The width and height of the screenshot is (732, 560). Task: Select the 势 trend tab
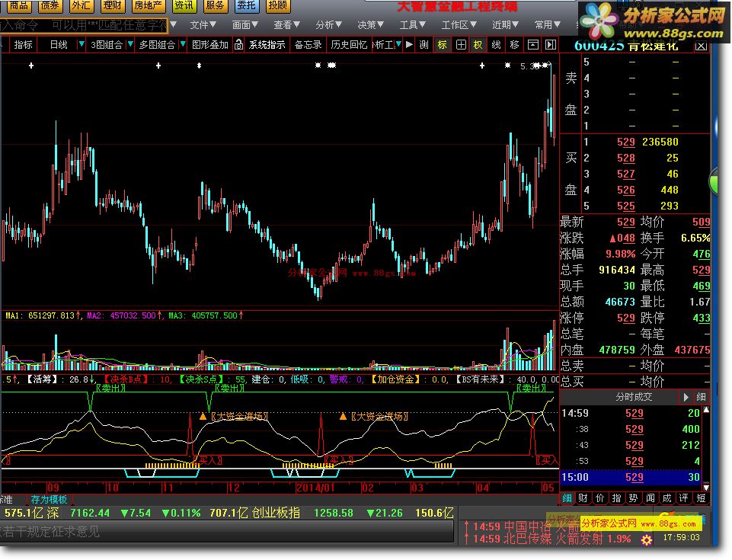(634, 498)
